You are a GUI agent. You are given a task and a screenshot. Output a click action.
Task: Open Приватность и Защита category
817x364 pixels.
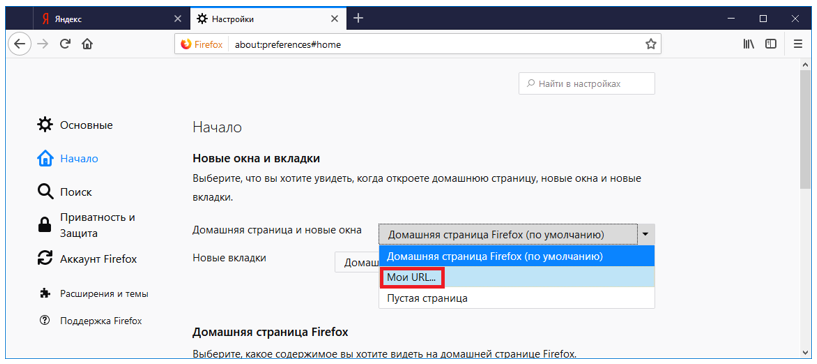[87, 225]
